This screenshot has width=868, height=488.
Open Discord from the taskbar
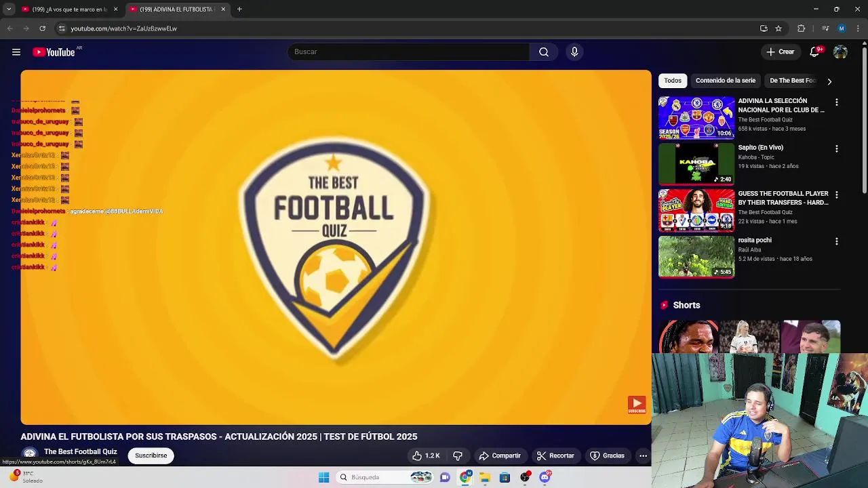coord(545,477)
